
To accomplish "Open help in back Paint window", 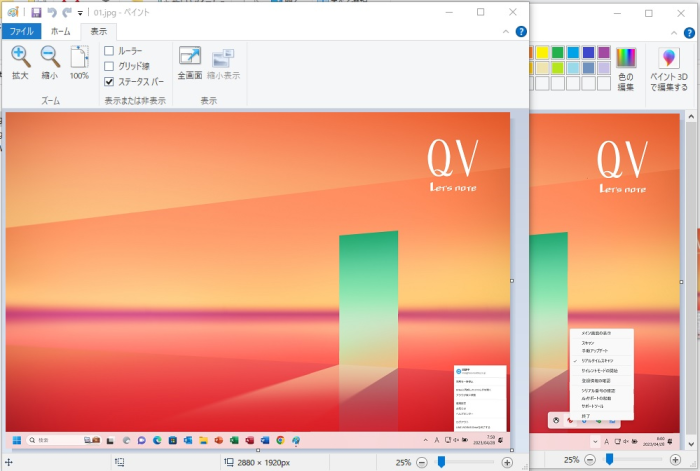I will [689, 33].
